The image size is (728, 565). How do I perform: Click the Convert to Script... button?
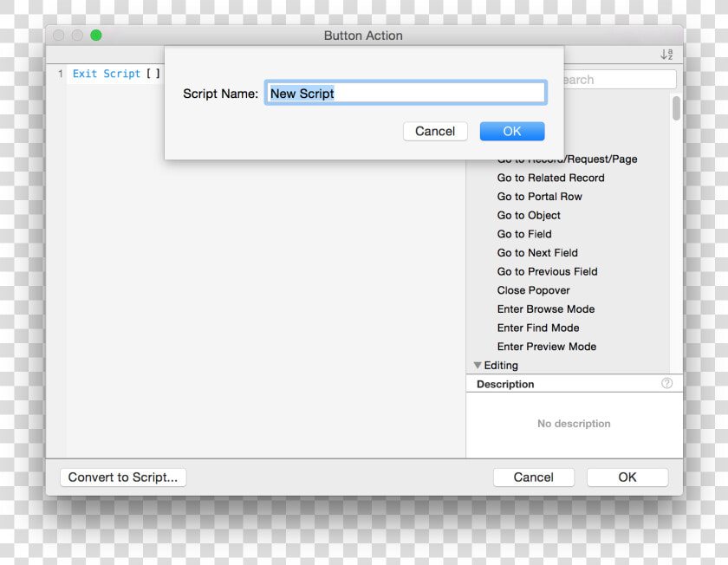point(123,477)
